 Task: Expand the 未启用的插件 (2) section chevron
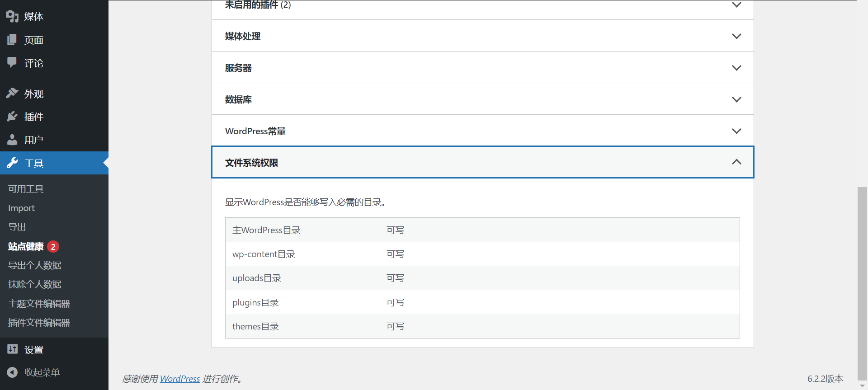[x=736, y=5]
